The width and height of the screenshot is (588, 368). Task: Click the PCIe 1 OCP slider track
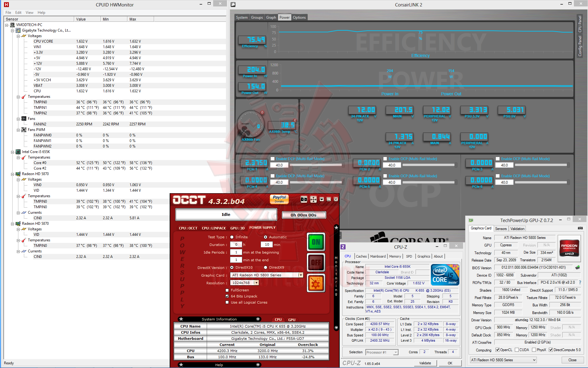[x=315, y=165]
